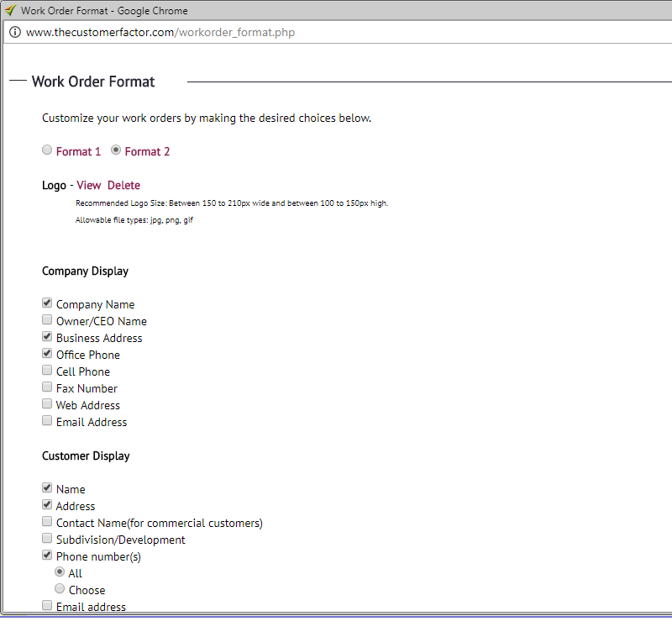The height and width of the screenshot is (632, 672).
Task: Toggle the Phone number(s) checkbox
Action: coord(47,556)
